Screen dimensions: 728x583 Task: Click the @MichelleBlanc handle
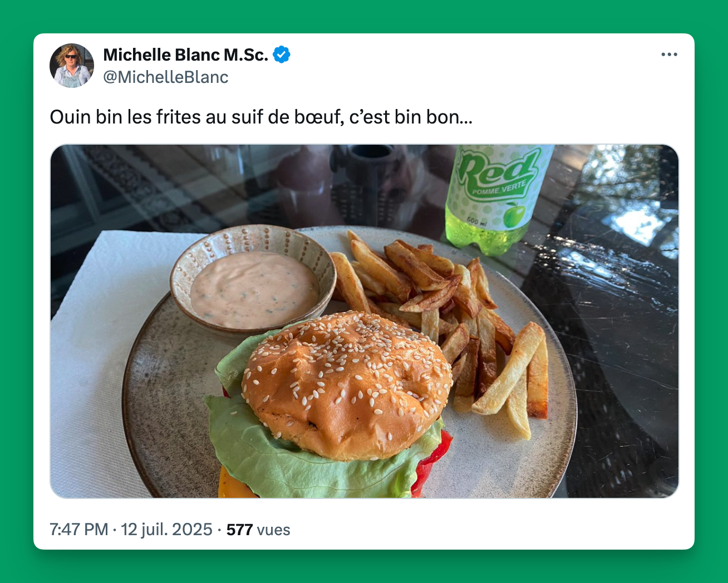coord(166,77)
